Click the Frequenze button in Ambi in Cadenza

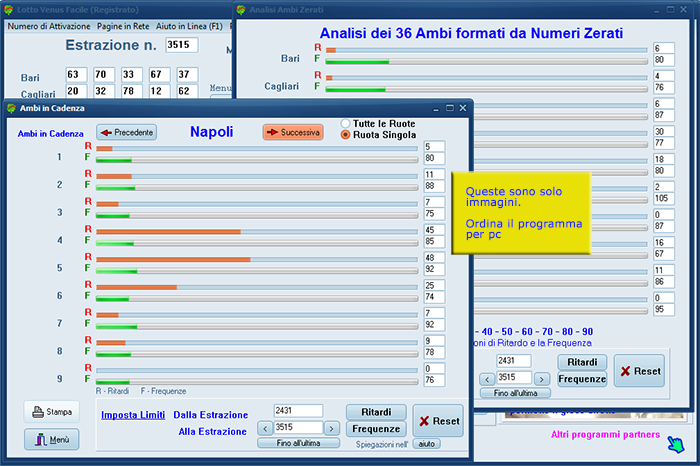(376, 429)
